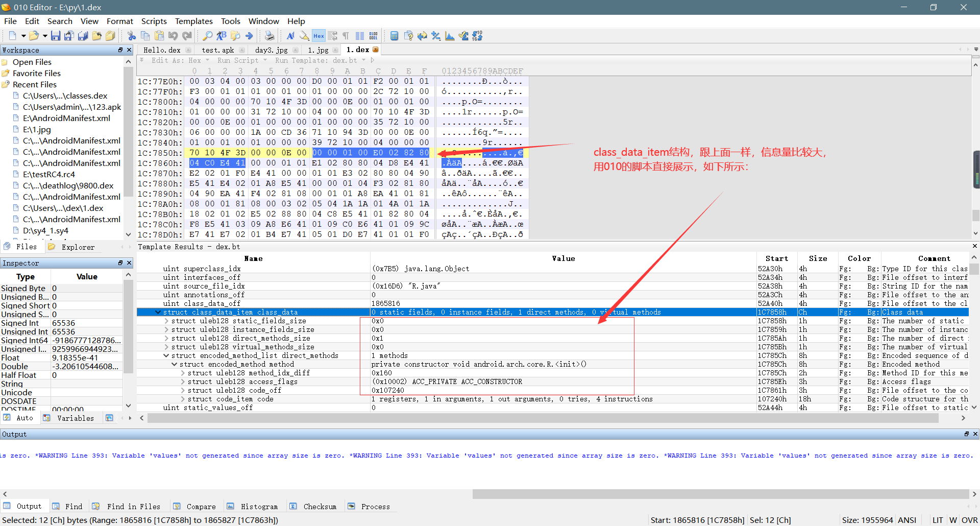
Task: Open Find with the magnifier icon
Action: (208, 36)
